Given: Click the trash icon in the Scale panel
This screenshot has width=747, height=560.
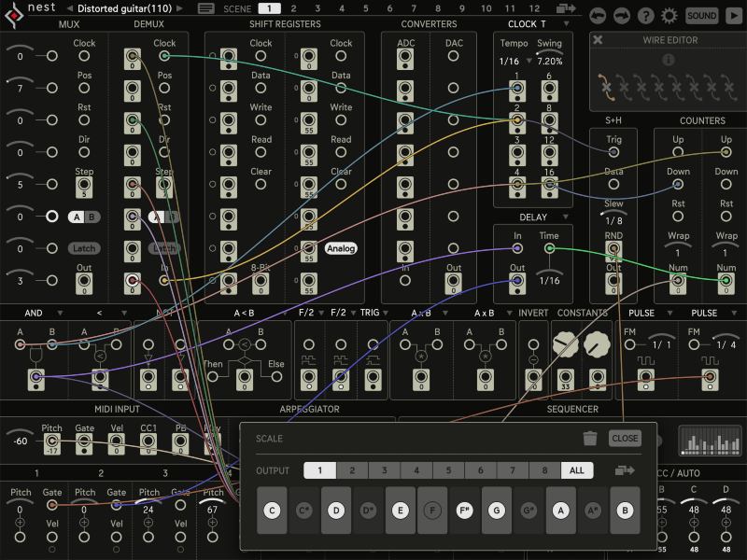Looking at the screenshot, I should pyautogui.click(x=592, y=437).
